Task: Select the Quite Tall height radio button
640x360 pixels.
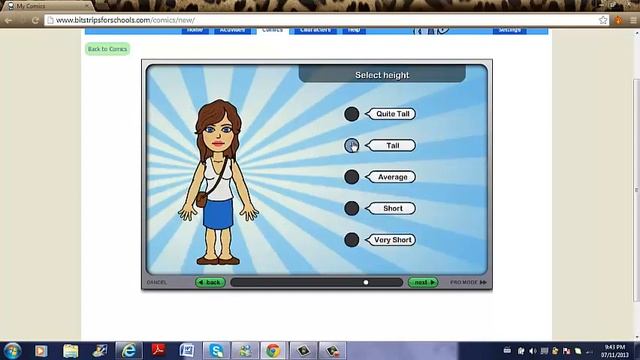Action: 351,114
